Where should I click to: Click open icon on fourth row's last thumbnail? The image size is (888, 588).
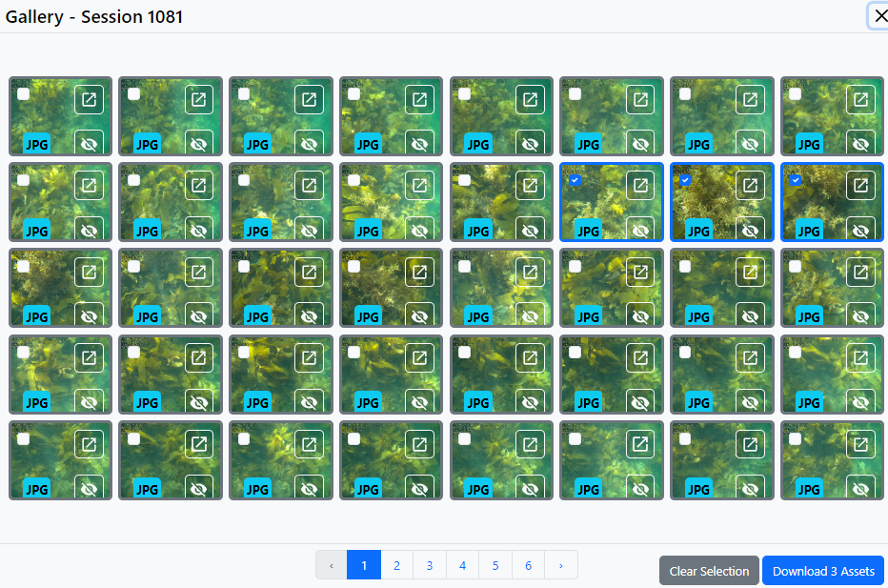pos(860,358)
